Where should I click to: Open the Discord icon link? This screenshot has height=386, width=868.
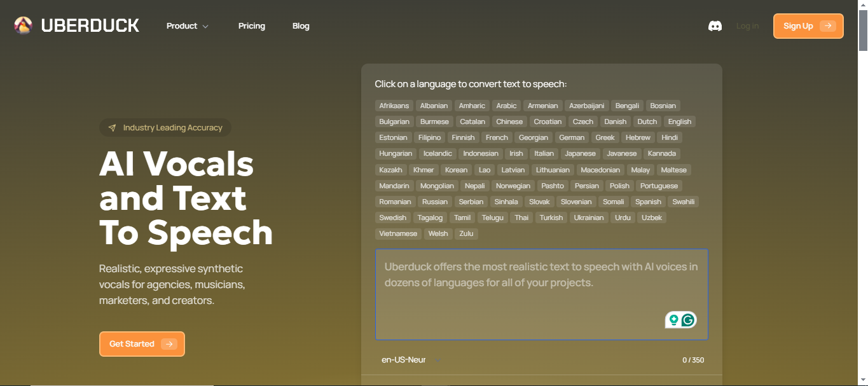click(x=715, y=26)
